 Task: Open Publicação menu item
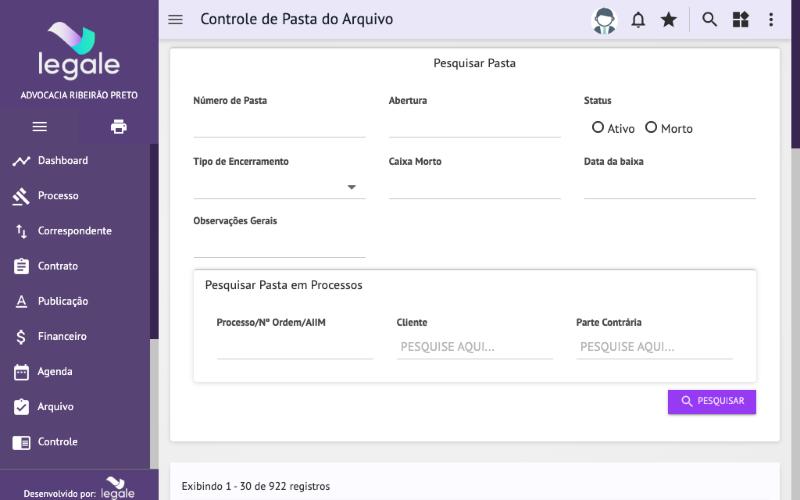tap(63, 302)
